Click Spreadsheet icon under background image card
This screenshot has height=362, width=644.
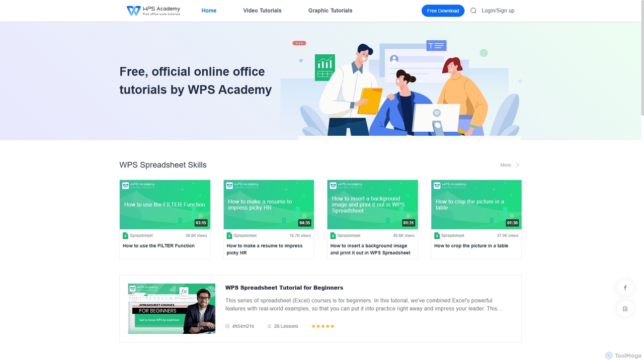pos(333,236)
